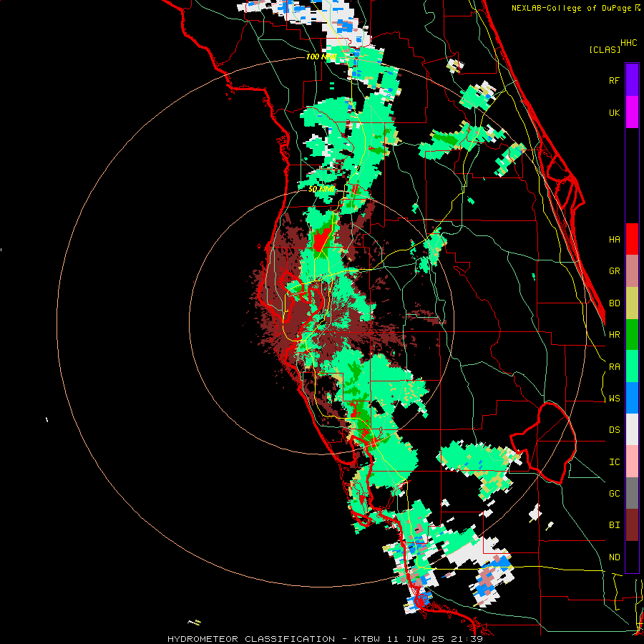Click the HR legend label
Image resolution: width=644 pixels, height=644 pixels.
pos(615,335)
